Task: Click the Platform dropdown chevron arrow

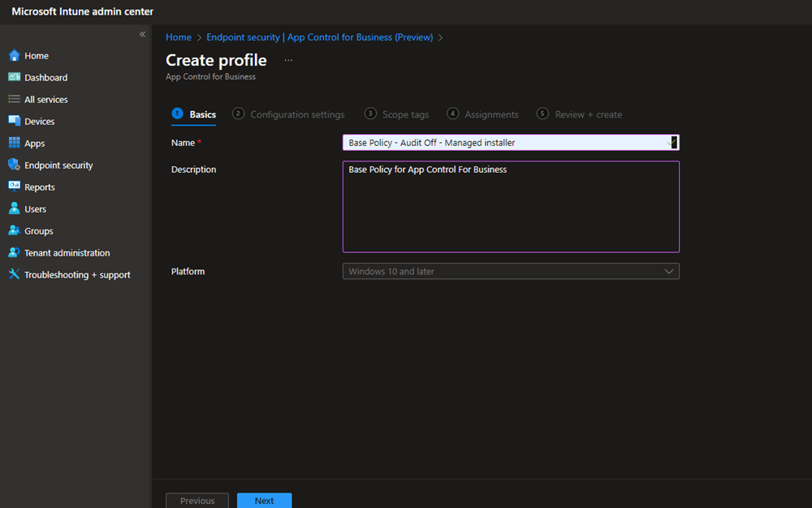Action: (668, 271)
